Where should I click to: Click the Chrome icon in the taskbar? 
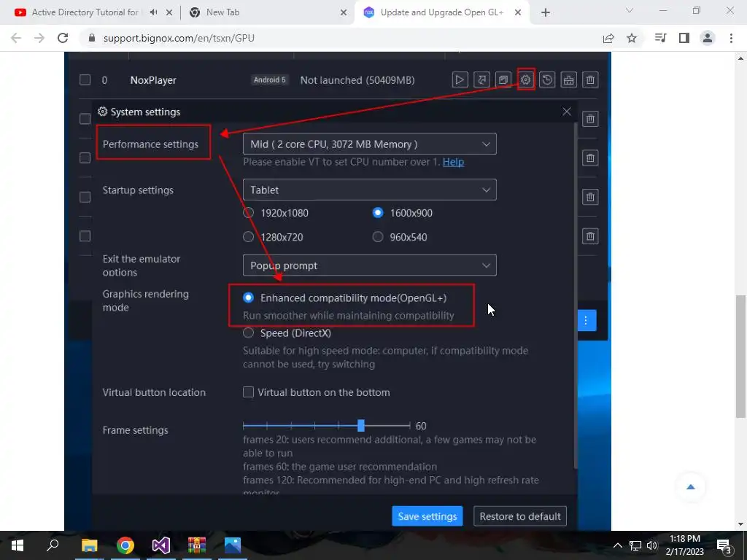(x=125, y=545)
